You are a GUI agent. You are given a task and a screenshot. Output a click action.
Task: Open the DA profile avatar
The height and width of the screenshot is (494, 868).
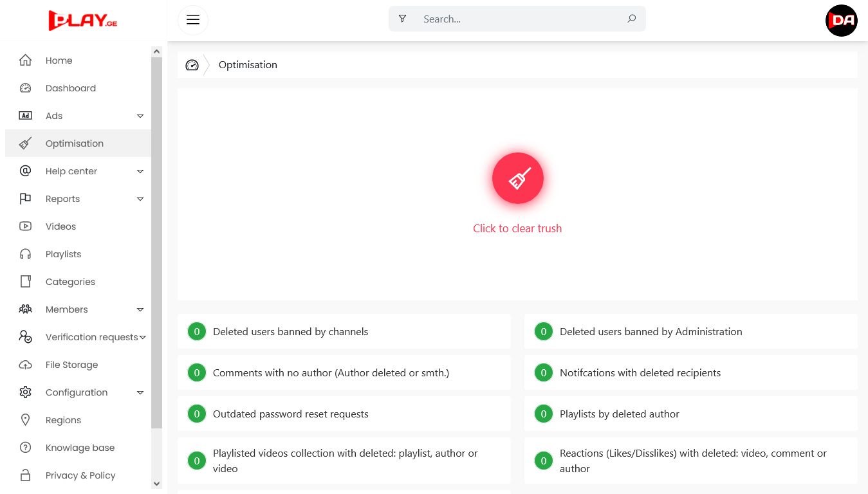(x=841, y=20)
